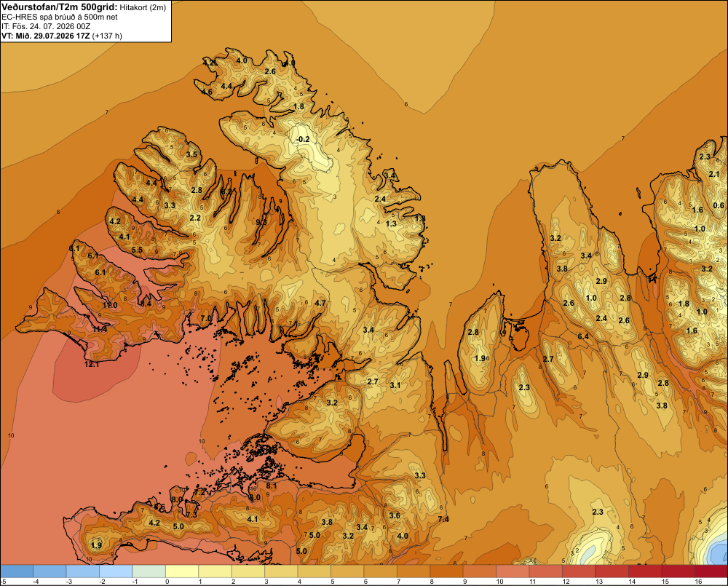Click the line "EC-HRES spá brúuð á 500m net"
Viewport: 728px width, 586px height.
coord(60,17)
